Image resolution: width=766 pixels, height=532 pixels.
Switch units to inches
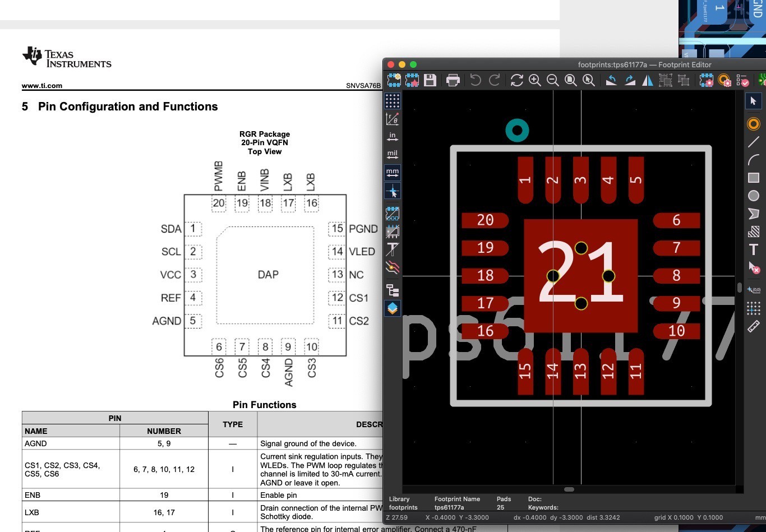(393, 136)
